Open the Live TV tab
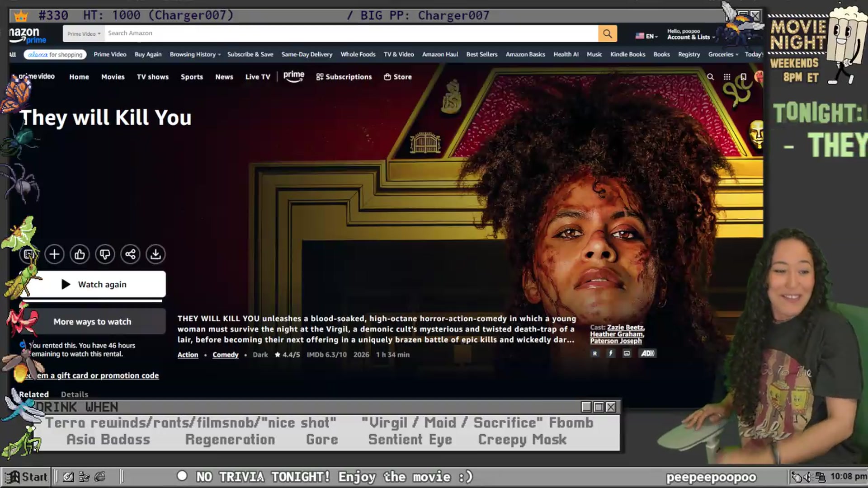Image resolution: width=868 pixels, height=488 pixels. pyautogui.click(x=258, y=77)
